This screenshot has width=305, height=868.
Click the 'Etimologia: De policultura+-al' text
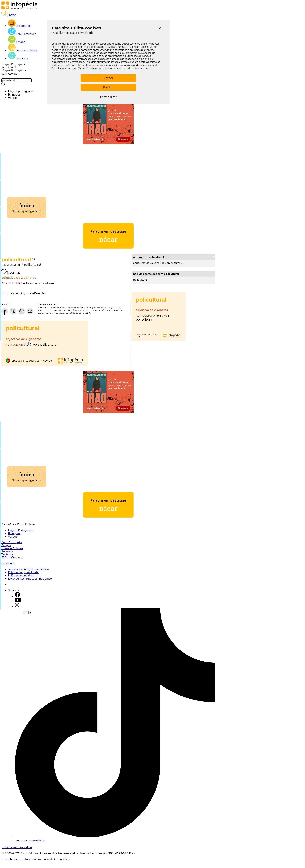(x=24, y=293)
